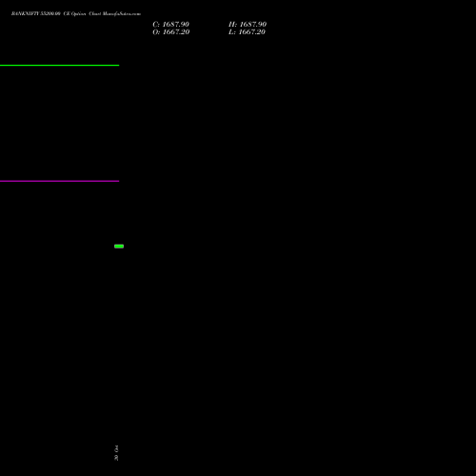The width and height of the screenshot is (476, 476).
Task: Click the open value 'O: 1667.20'
Action: coord(171,32)
